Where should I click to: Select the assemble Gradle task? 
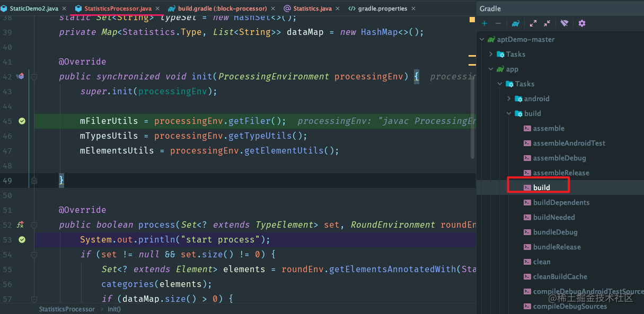(549, 128)
